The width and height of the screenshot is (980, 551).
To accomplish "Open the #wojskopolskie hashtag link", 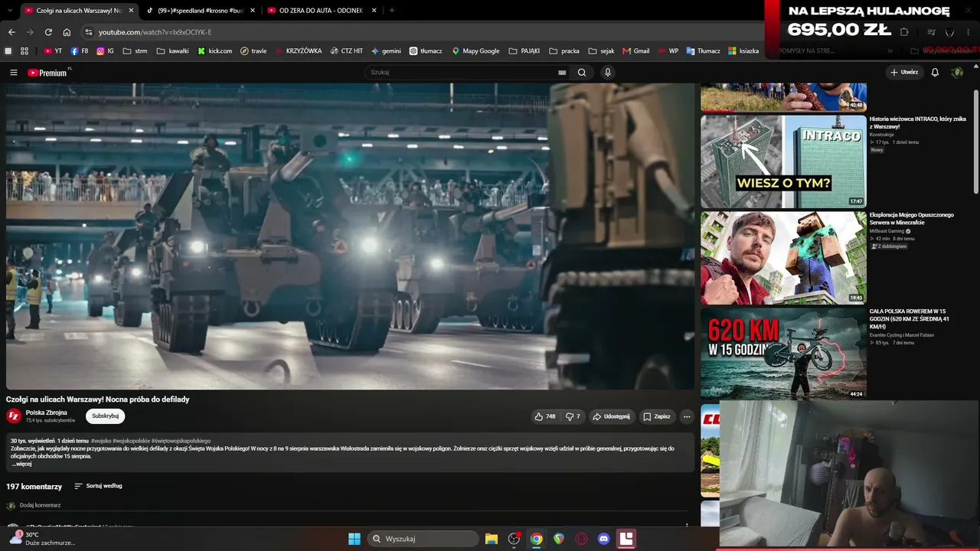I will [131, 441].
